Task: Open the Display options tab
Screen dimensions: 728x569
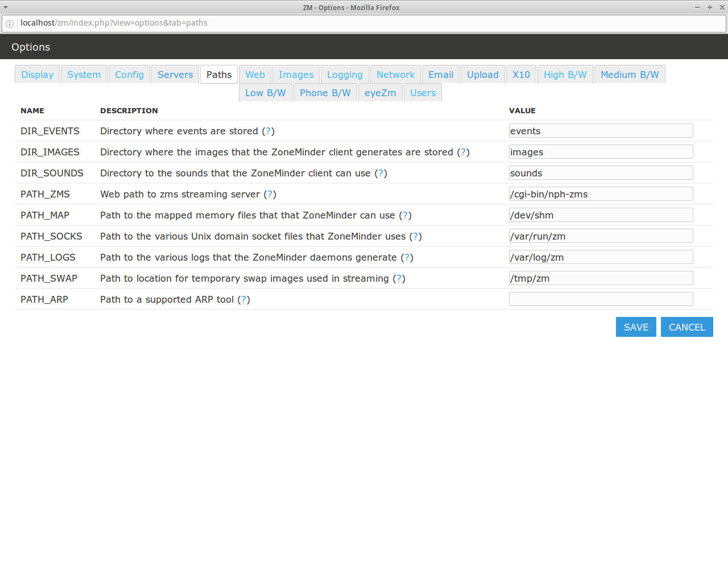Action: point(38,75)
